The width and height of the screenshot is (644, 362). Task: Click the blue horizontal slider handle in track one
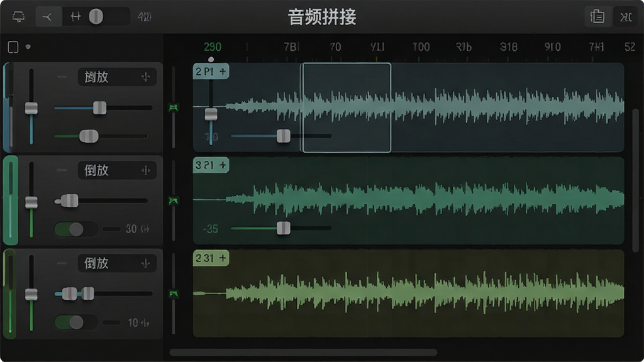(x=99, y=108)
